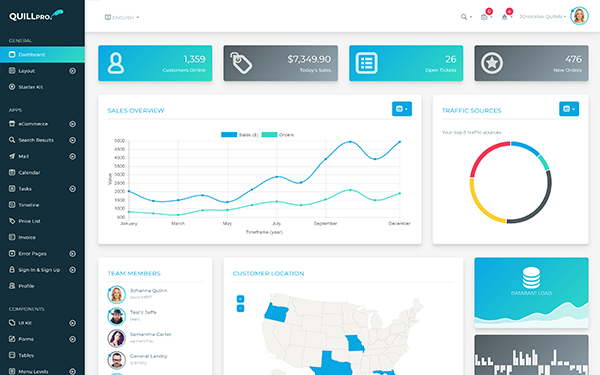The height and width of the screenshot is (375, 600).
Task: Open the Dashboard menu item
Action: (x=42, y=55)
